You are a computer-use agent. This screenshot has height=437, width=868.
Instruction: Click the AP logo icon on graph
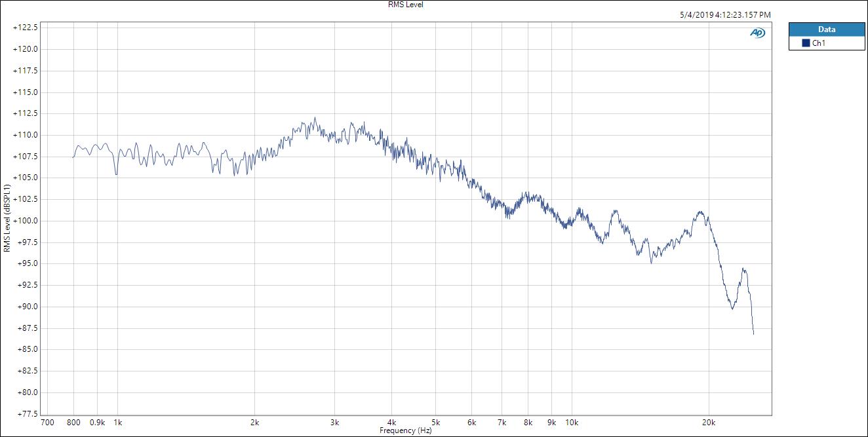(x=757, y=33)
